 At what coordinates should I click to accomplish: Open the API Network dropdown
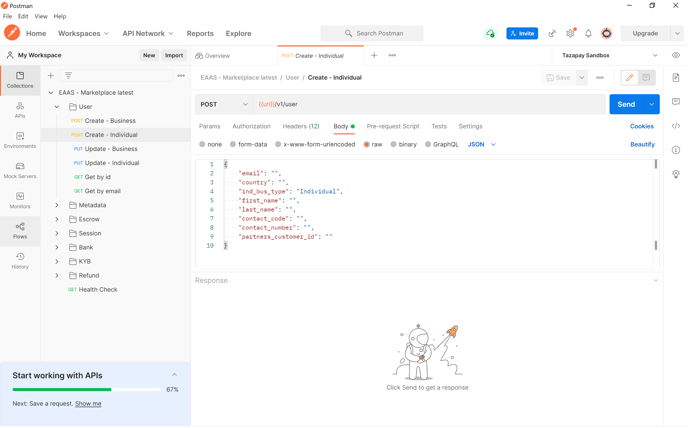(148, 33)
